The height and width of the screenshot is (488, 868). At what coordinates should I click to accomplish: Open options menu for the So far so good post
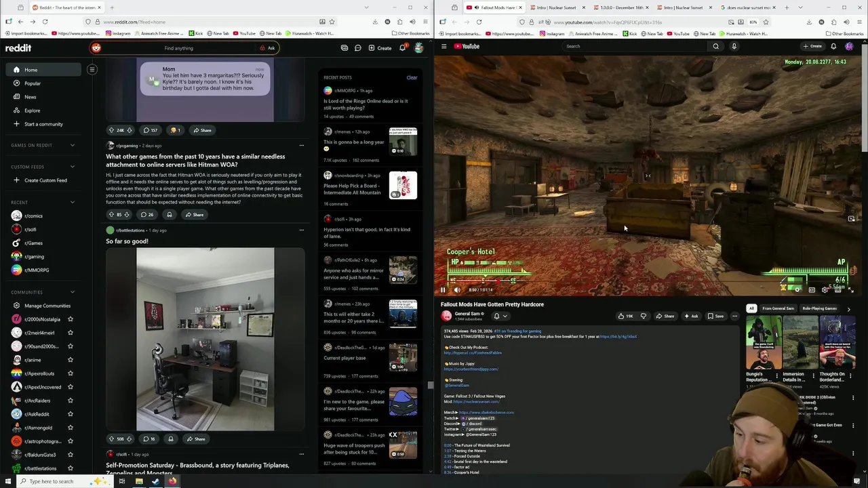302,230
